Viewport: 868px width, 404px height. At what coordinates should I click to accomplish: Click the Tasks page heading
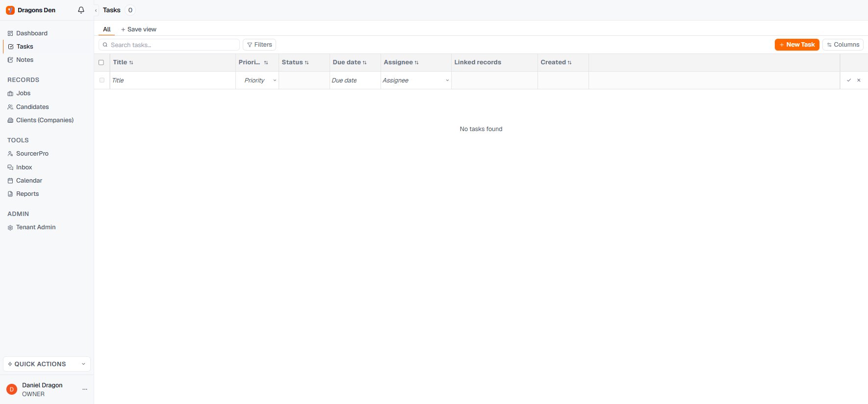click(x=112, y=10)
